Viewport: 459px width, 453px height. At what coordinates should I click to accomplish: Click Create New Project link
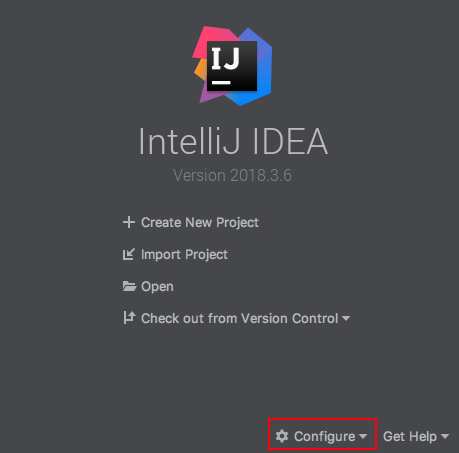pos(200,222)
